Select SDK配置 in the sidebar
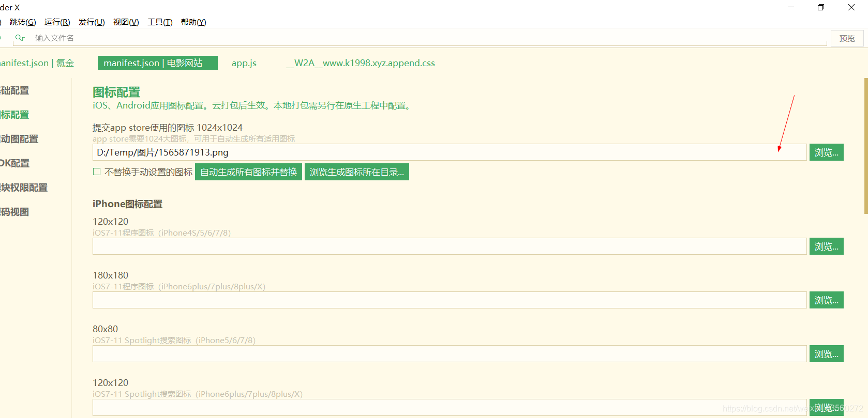The height and width of the screenshot is (418, 868). pos(15,163)
